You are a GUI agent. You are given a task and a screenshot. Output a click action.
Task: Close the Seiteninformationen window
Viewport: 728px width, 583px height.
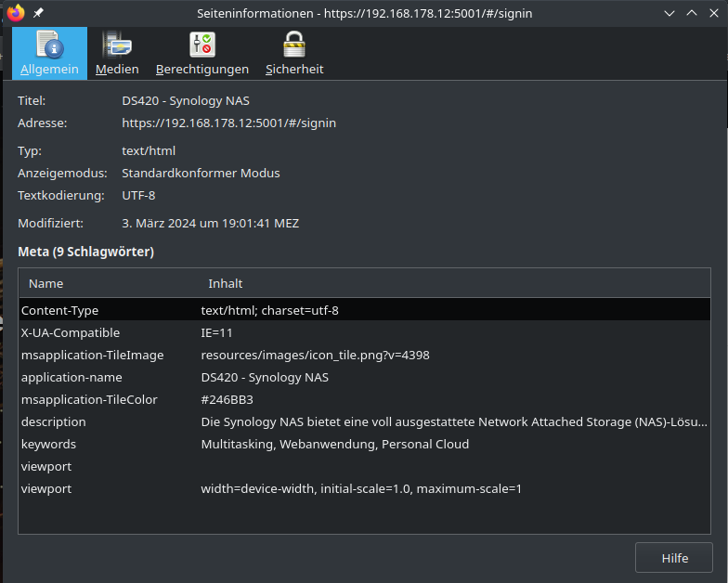point(712,13)
